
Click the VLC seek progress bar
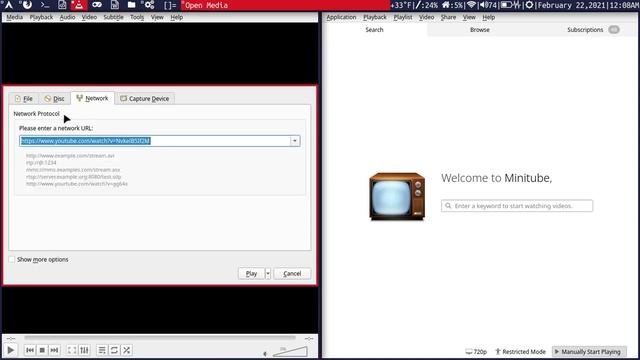(x=160, y=338)
